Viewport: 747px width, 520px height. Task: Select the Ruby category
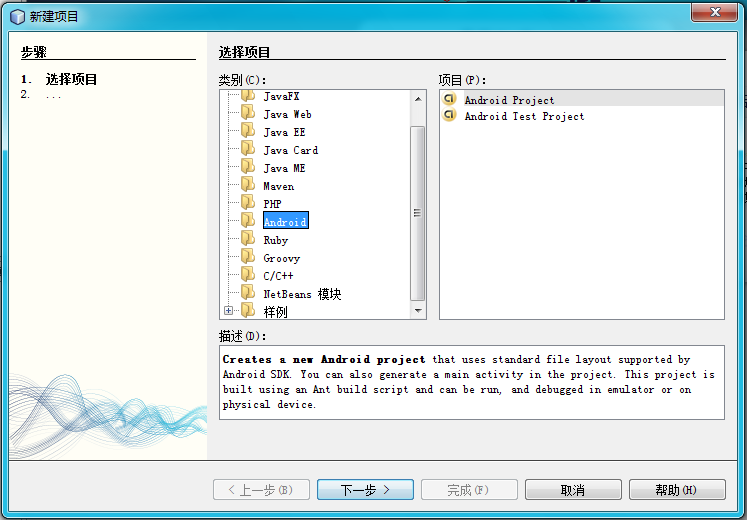(276, 240)
